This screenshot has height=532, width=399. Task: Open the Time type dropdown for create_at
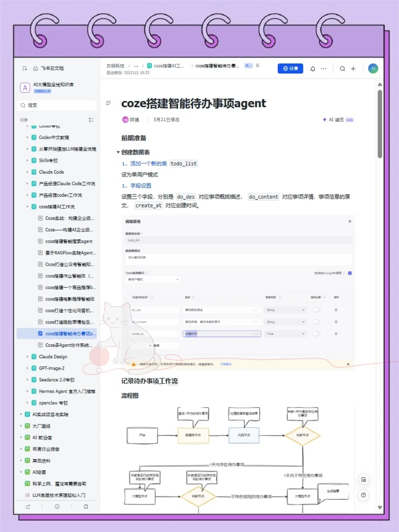tap(285, 334)
